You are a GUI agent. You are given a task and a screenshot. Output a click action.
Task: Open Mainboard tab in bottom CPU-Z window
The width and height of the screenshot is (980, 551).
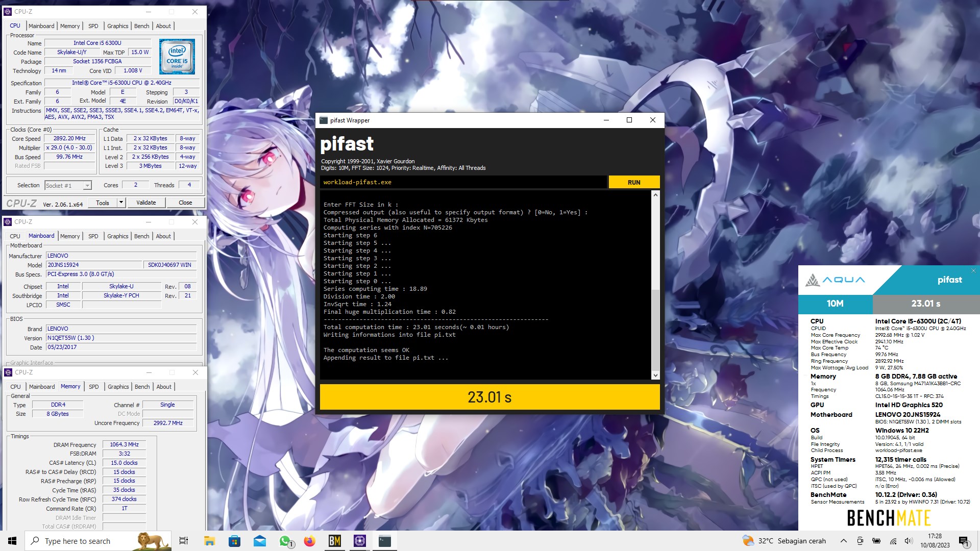tap(42, 387)
